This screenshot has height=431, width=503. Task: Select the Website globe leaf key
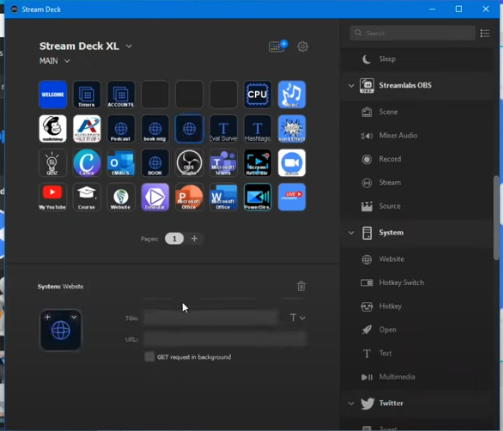click(121, 197)
